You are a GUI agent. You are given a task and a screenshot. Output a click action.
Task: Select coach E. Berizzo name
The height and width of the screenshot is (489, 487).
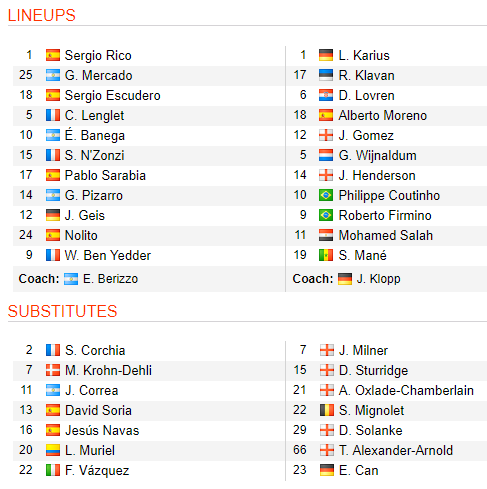coord(110,279)
